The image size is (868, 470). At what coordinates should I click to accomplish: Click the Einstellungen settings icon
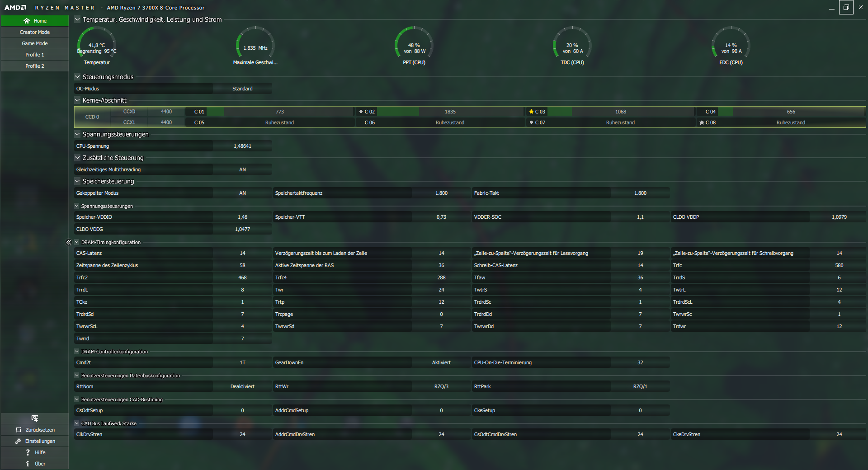18,441
